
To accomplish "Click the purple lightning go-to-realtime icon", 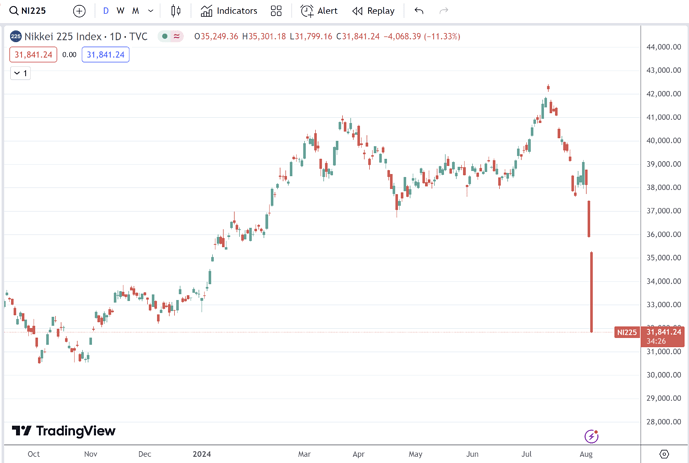I will (x=591, y=436).
